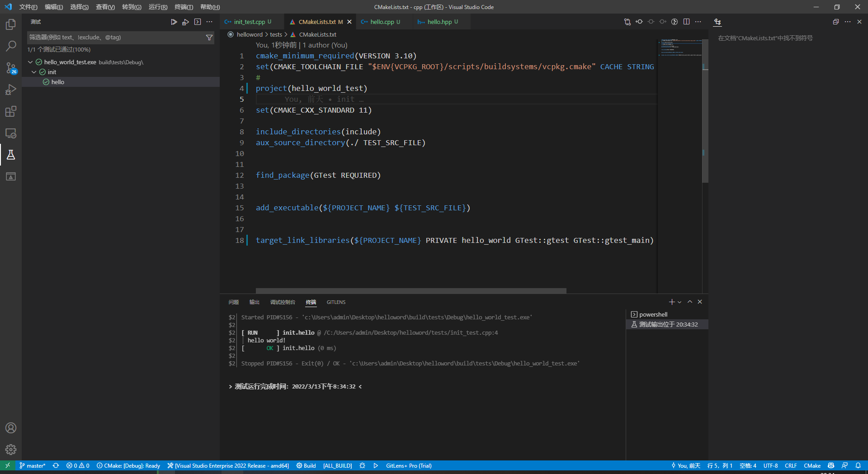Open the File (文件) menu
The width and height of the screenshot is (868, 474).
point(28,7)
